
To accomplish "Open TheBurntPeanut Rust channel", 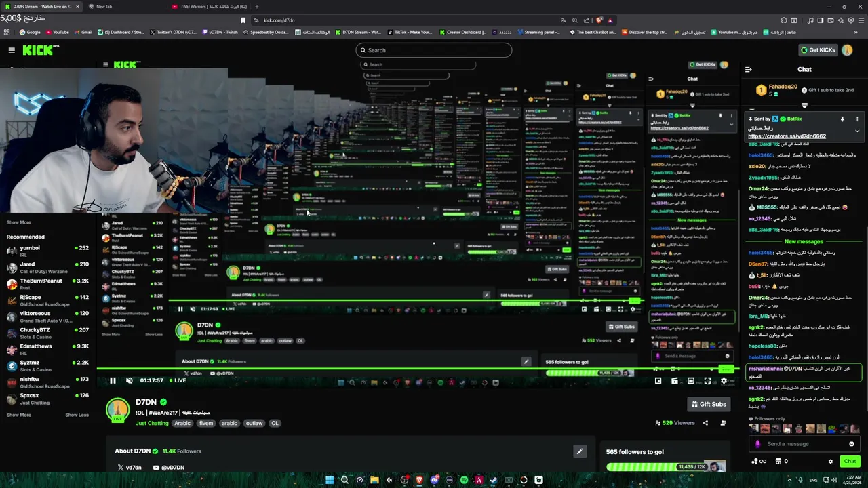I will (x=47, y=283).
